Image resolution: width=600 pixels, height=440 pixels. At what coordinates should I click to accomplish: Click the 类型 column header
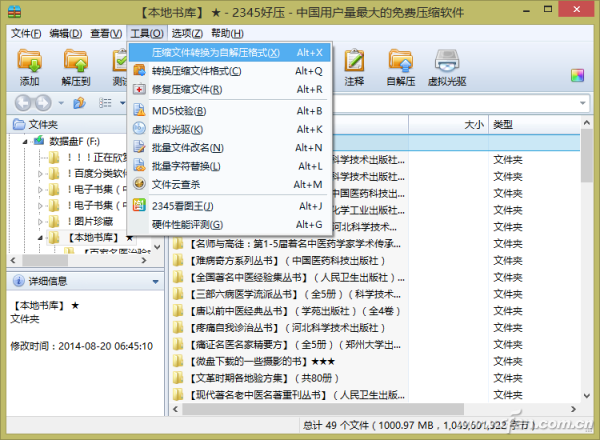[534, 125]
